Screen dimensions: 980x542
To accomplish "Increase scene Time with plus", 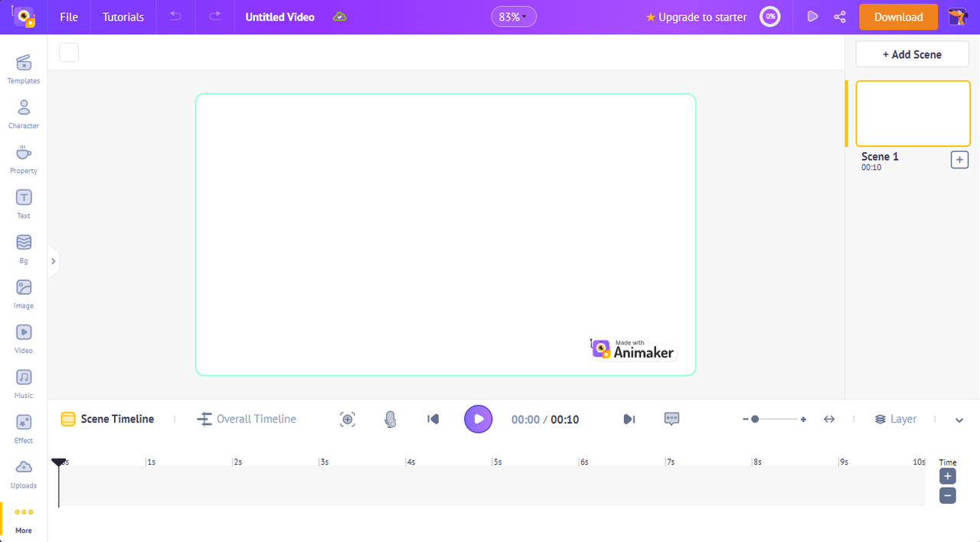I will click(x=948, y=476).
